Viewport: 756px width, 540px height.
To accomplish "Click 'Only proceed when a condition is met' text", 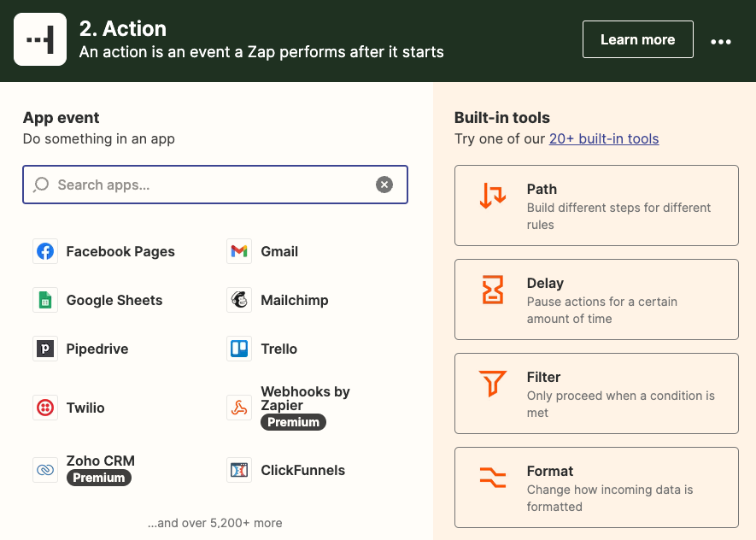I will click(621, 404).
